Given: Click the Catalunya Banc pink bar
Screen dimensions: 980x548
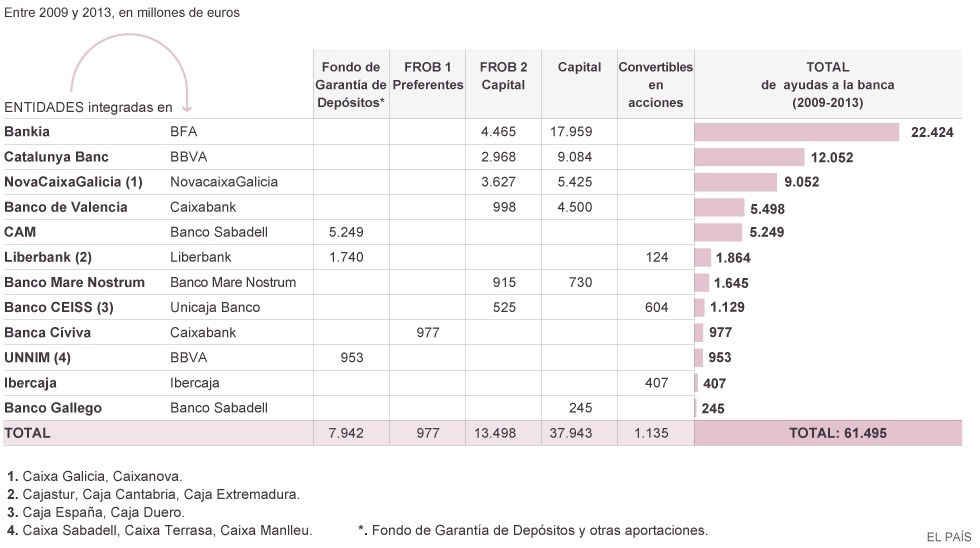Looking at the screenshot, I should tap(749, 157).
